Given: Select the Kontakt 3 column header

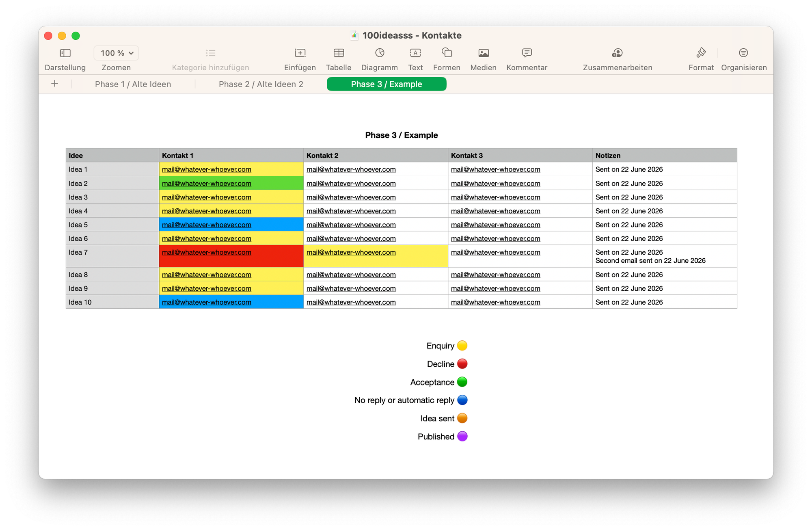Looking at the screenshot, I should (x=520, y=156).
